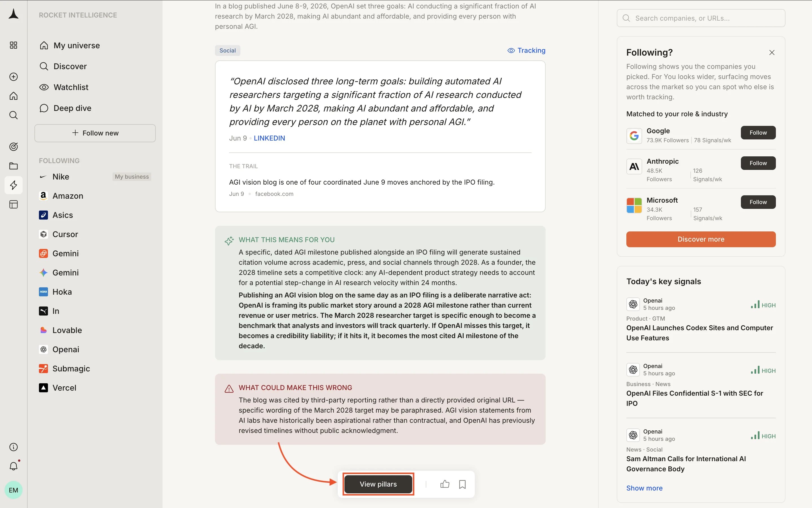
Task: Click the home icon in the narrow rail
Action: (14, 96)
